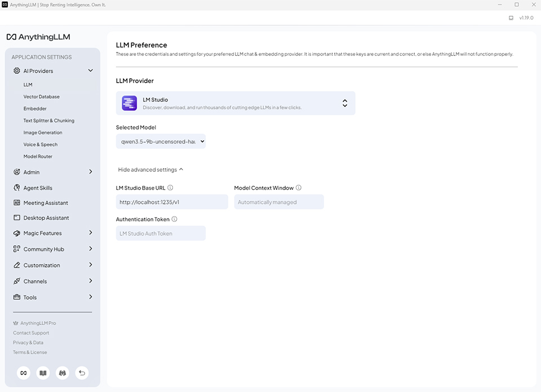Expand the Tools chevron
This screenshot has height=392, width=541.
(x=90, y=297)
